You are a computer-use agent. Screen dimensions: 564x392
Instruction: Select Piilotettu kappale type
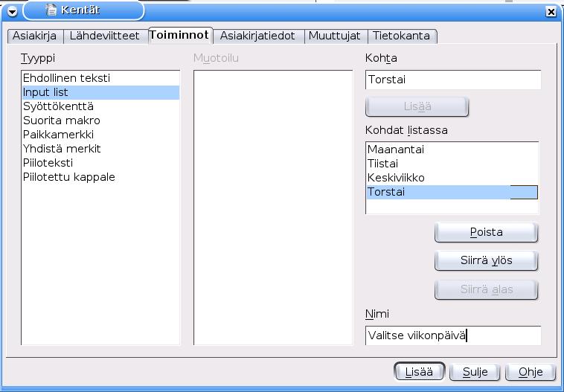100,177
